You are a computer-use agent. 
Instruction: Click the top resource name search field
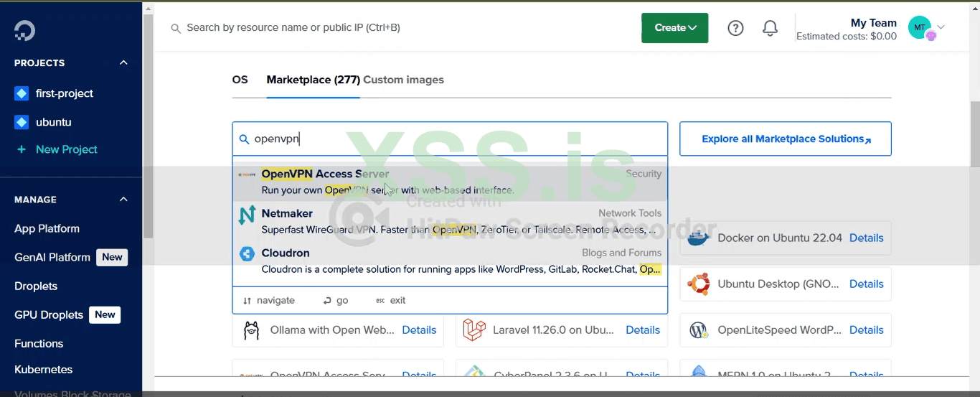pyautogui.click(x=293, y=28)
